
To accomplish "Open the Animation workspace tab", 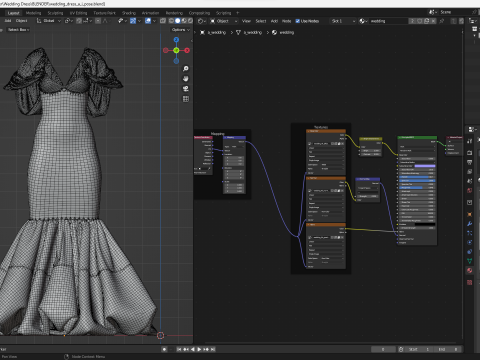I will (x=150, y=13).
